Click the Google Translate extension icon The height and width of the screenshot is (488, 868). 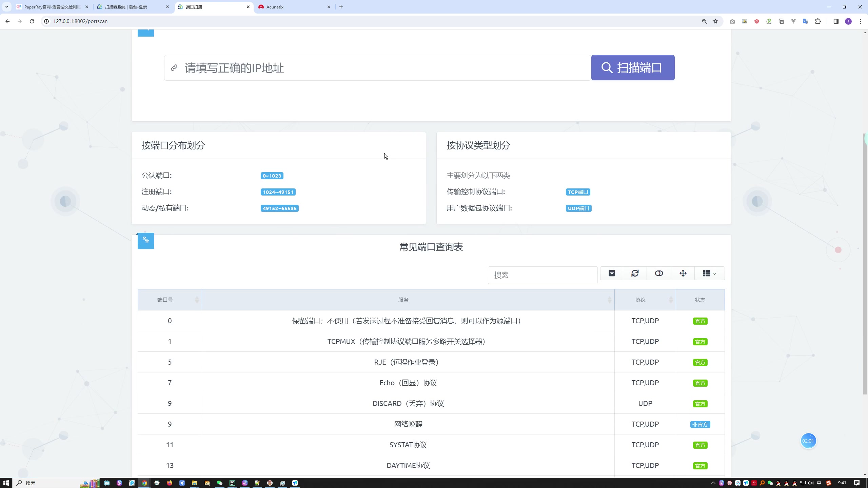[x=806, y=21]
